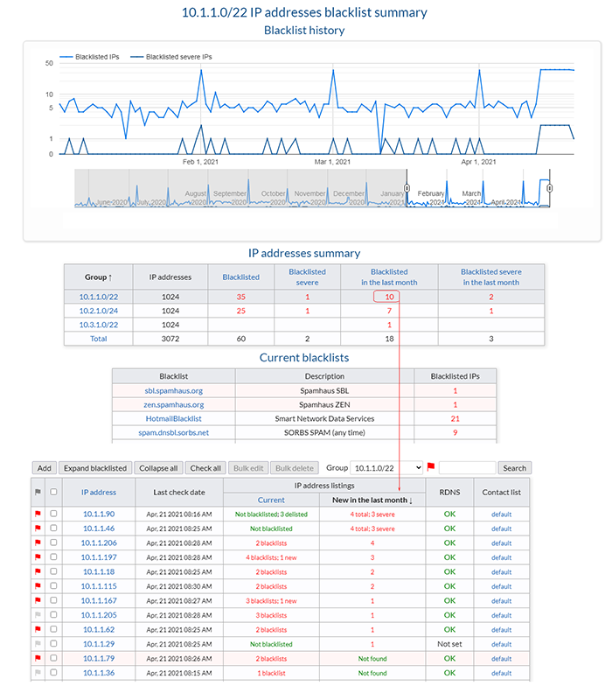
Task: Sort summary by Blacklisted column
Action: tap(241, 277)
